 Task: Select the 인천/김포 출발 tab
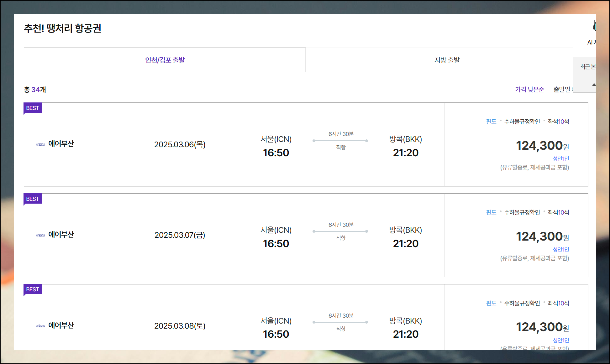tap(165, 60)
